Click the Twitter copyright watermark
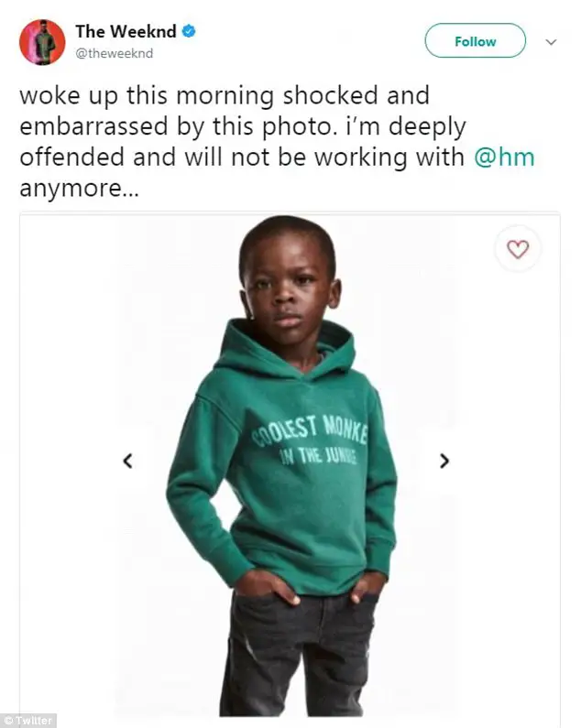This screenshot has width=581, height=728. (27, 721)
